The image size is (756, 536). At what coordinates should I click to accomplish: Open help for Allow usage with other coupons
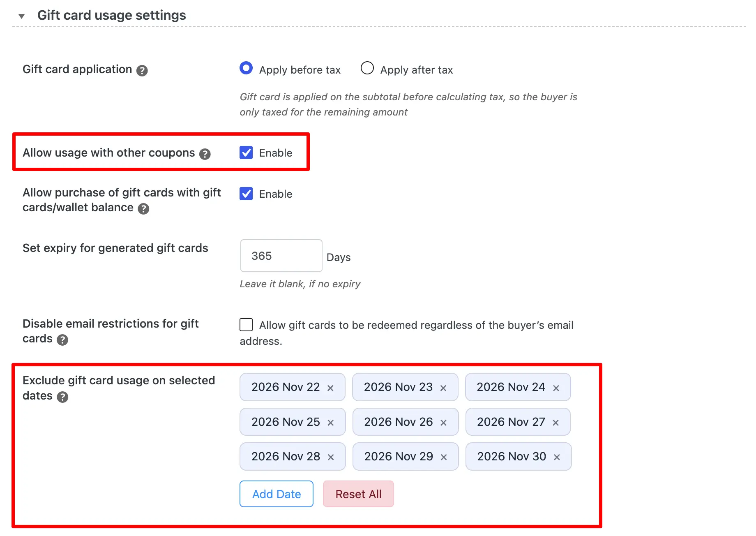pyautogui.click(x=205, y=154)
